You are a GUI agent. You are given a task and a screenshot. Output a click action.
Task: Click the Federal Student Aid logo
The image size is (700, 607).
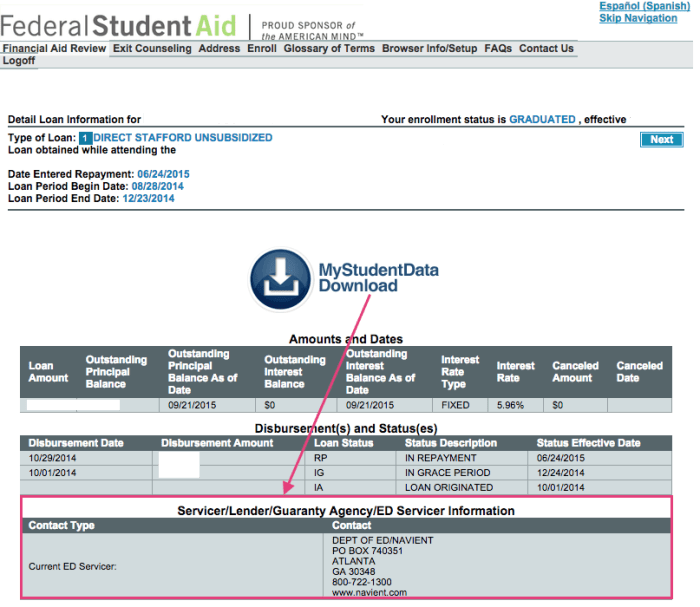click(x=118, y=26)
